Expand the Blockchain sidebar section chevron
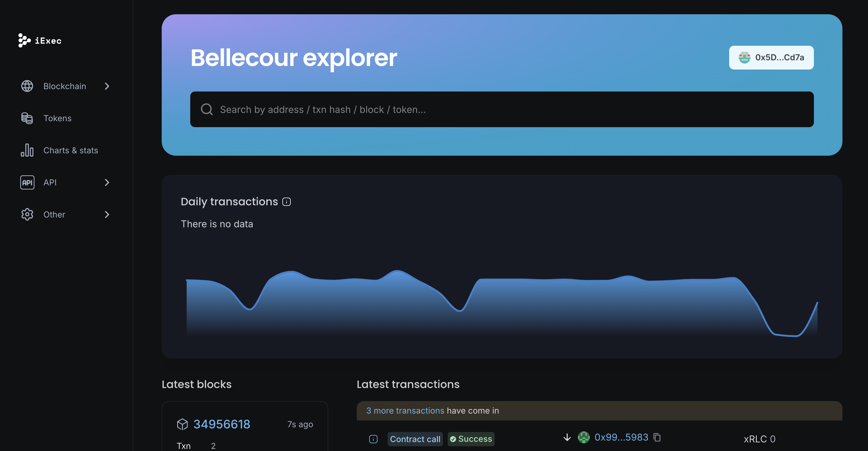 tap(107, 86)
